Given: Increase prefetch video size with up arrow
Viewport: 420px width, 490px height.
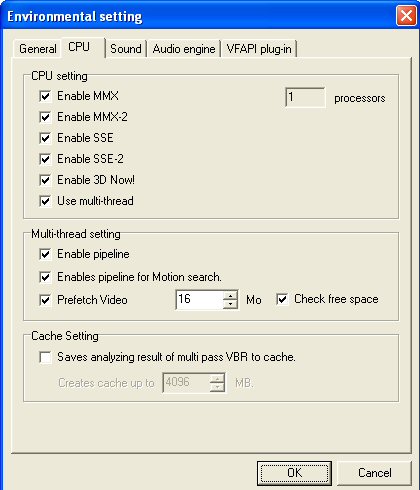Looking at the screenshot, I should [230, 295].
